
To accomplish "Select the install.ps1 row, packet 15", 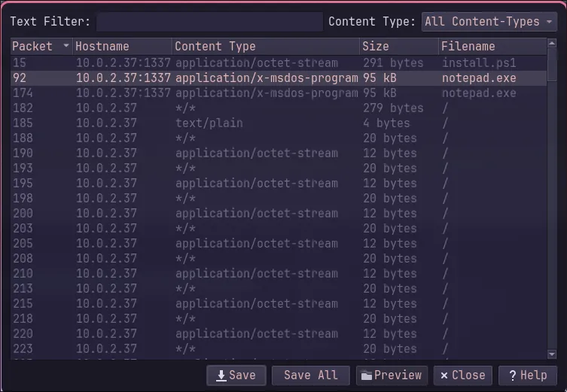I will pyautogui.click(x=279, y=63).
